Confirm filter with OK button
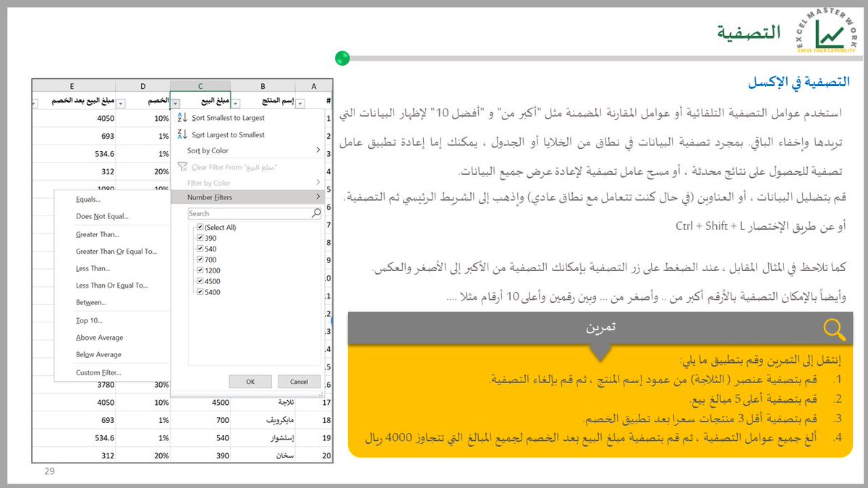The width and height of the screenshot is (868, 488). (x=250, y=381)
